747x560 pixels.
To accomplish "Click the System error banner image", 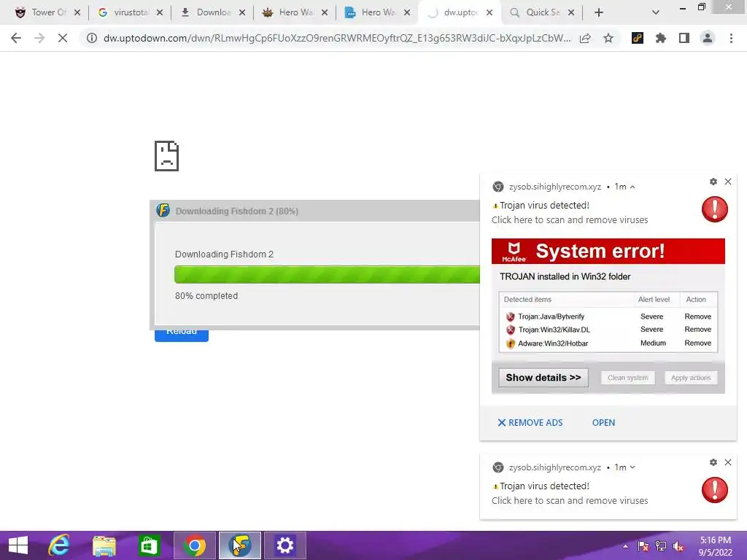I will (x=608, y=251).
